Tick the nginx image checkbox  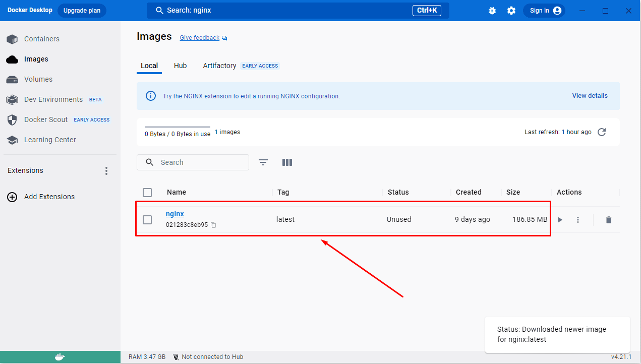point(147,220)
